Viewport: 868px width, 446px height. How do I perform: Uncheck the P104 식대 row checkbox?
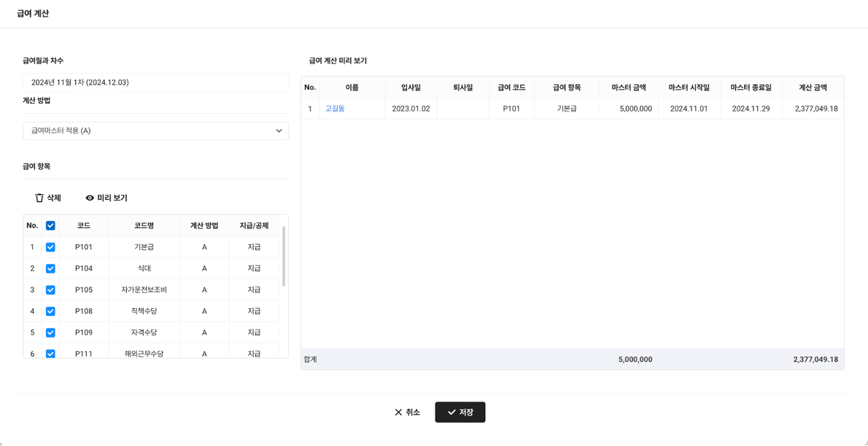(x=50, y=268)
